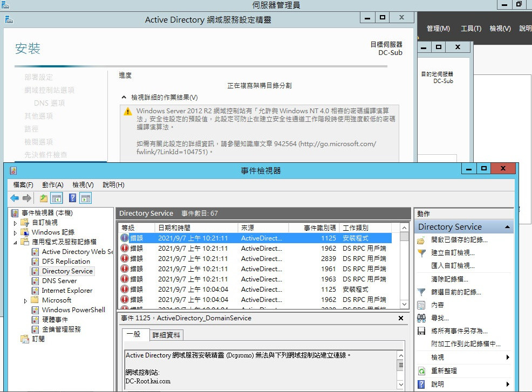Screen dimensions: 532x392
Task: Click the Event Viewer title bar app icon
Action: 13,170
